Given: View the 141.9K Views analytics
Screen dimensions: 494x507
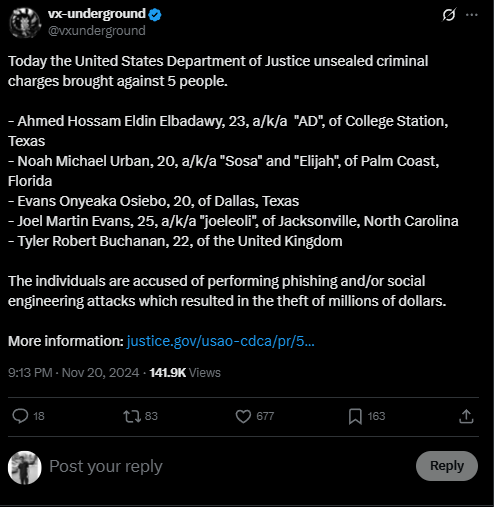Looking at the screenshot, I should 185,372.
